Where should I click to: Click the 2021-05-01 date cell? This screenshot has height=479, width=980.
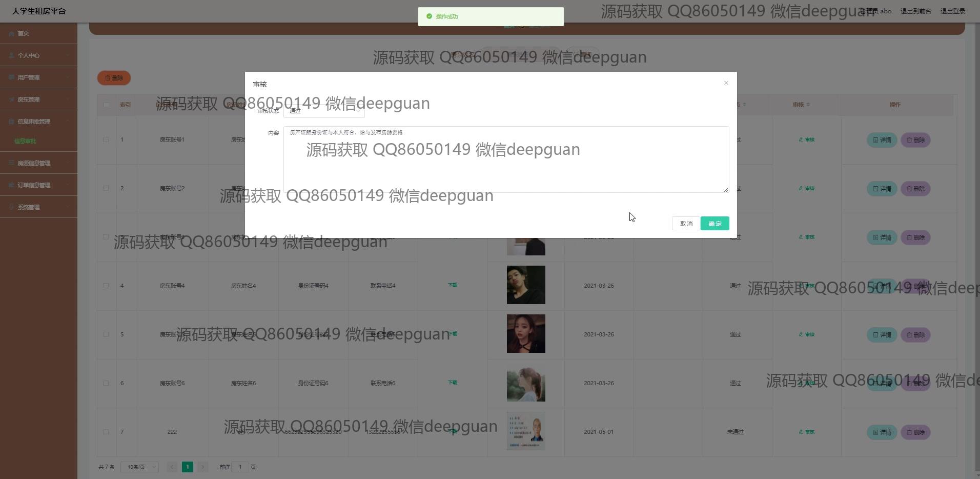pos(599,432)
